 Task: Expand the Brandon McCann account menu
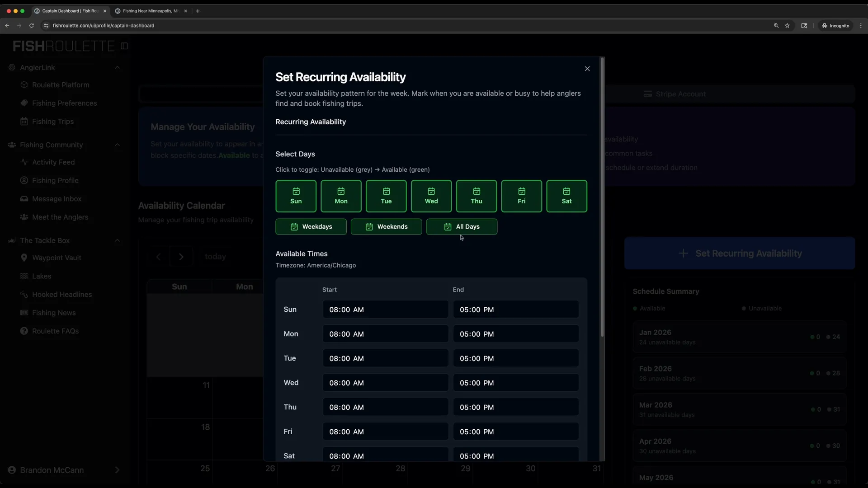pos(117,470)
